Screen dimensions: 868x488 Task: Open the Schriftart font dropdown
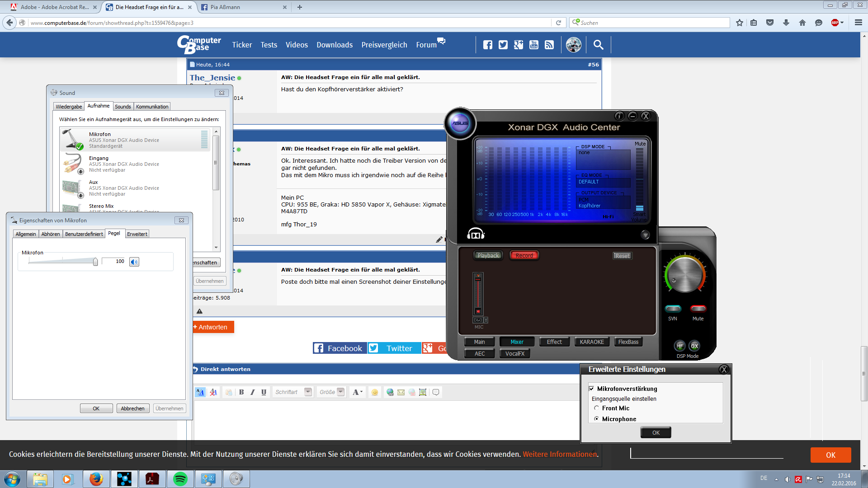[308, 392]
